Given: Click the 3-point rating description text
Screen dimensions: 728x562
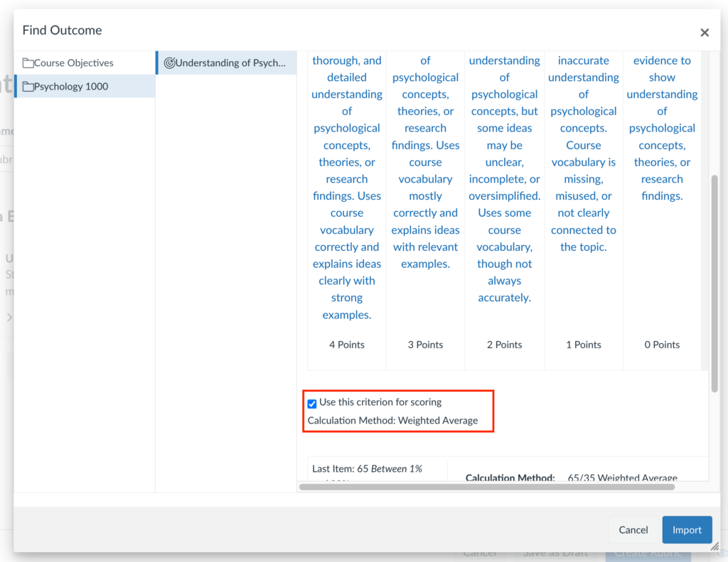Looking at the screenshot, I should (425, 162).
